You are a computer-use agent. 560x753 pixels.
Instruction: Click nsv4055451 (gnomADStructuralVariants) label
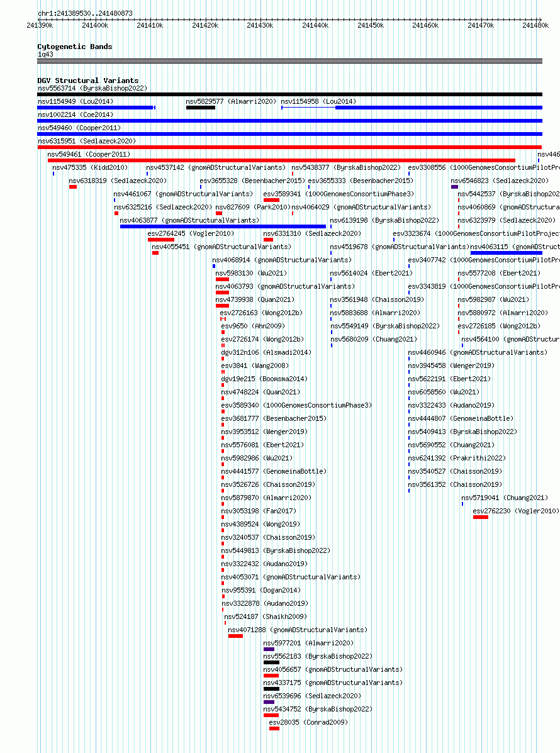click(x=221, y=247)
